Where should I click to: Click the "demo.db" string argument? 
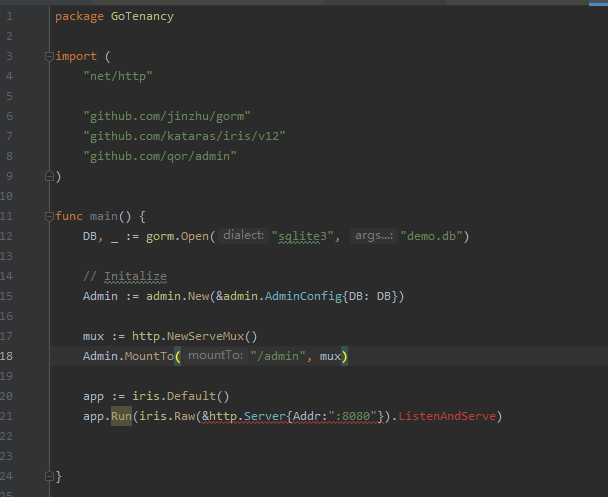432,236
